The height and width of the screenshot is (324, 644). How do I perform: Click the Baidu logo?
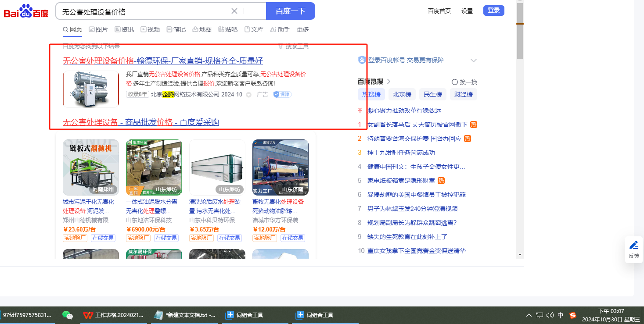pos(26,11)
